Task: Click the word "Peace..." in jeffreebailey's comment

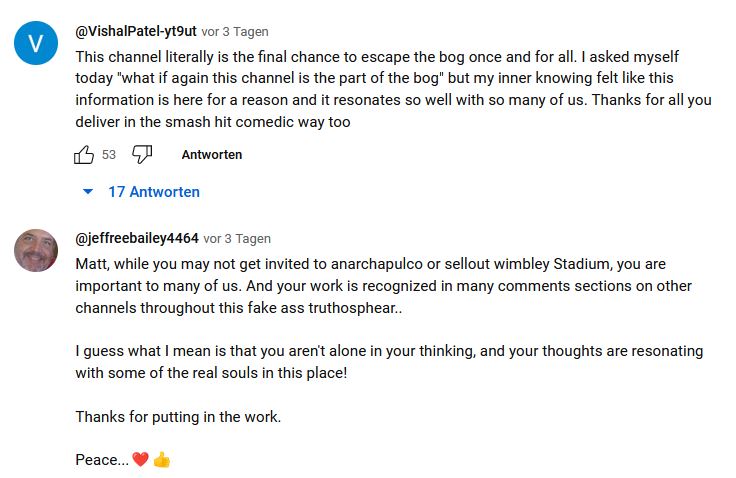Action: (101, 460)
